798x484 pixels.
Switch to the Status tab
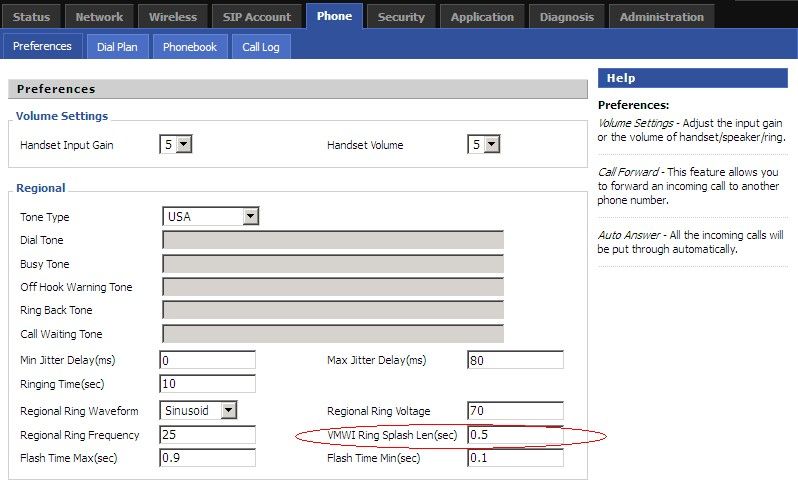coord(31,16)
